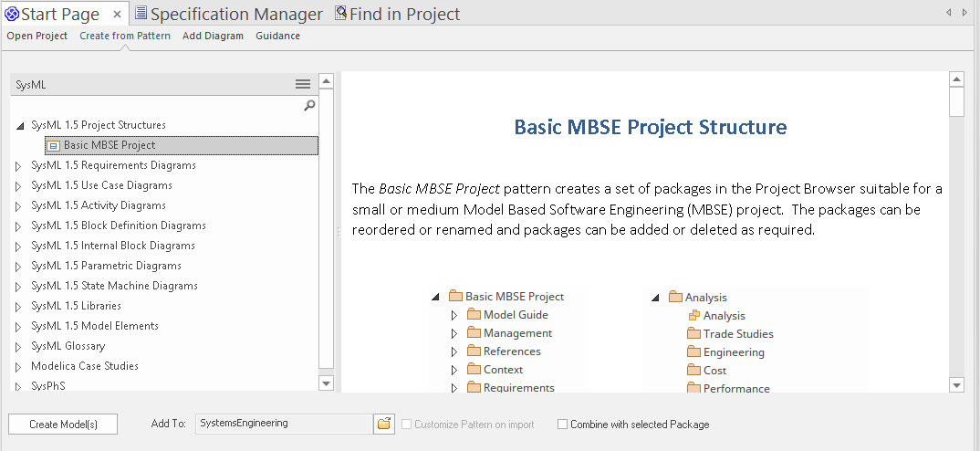
Task: Click the Specification Manager tab icon
Action: coord(141,14)
